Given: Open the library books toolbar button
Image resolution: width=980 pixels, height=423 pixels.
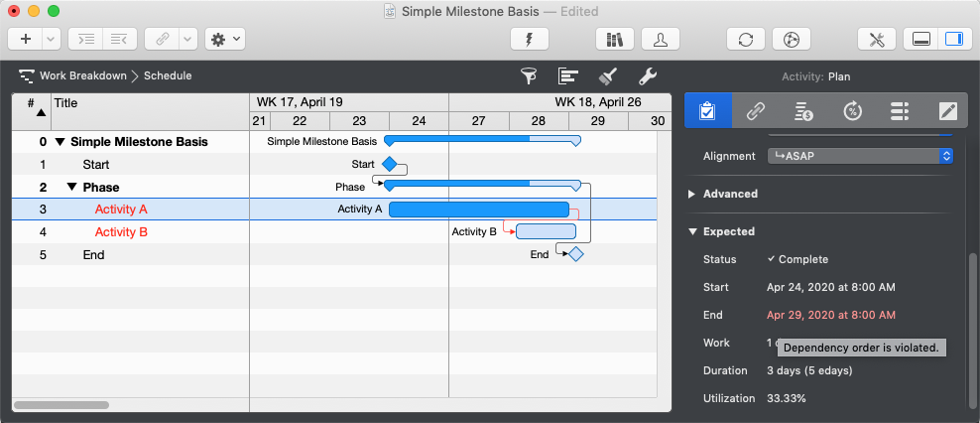Looking at the screenshot, I should point(614,40).
